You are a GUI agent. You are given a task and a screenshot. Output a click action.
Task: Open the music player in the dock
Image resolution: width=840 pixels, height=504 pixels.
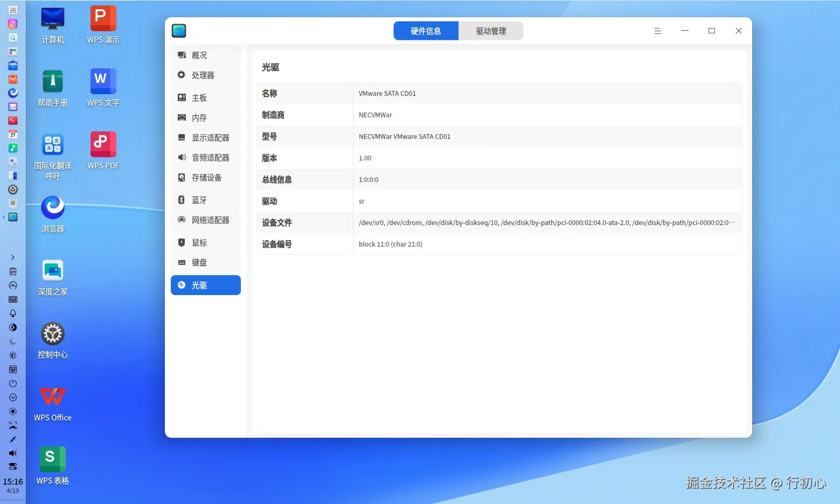[x=13, y=148]
